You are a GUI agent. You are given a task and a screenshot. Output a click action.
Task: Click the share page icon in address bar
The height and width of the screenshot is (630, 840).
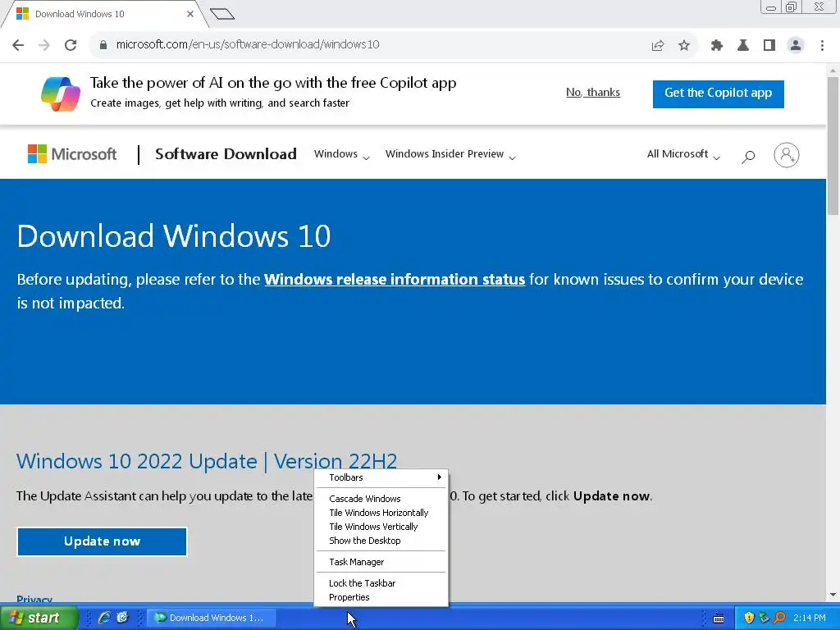[658, 46]
